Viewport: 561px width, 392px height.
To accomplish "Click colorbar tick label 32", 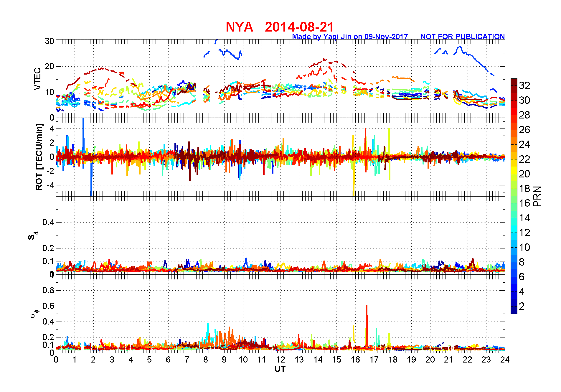I will pyautogui.click(x=524, y=85).
